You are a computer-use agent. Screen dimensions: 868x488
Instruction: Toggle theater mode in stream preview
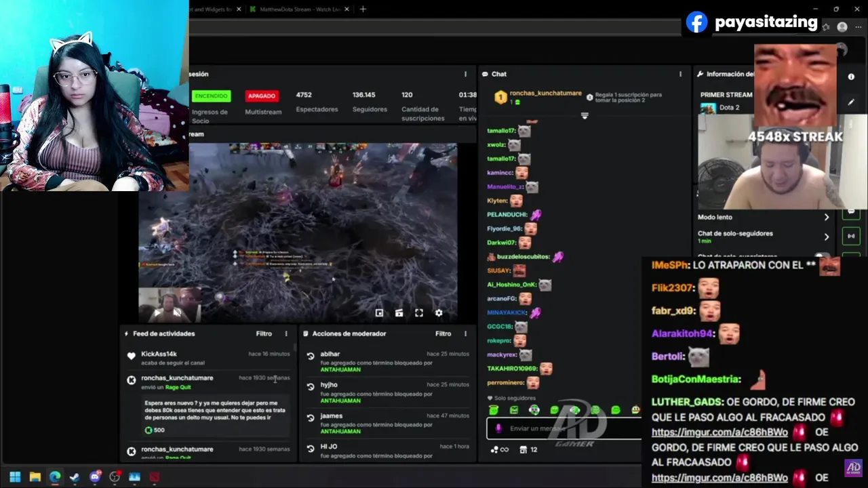pos(399,313)
